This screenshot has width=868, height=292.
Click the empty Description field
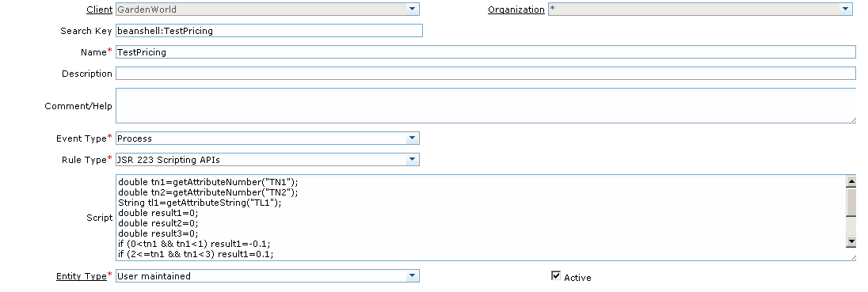(485, 74)
